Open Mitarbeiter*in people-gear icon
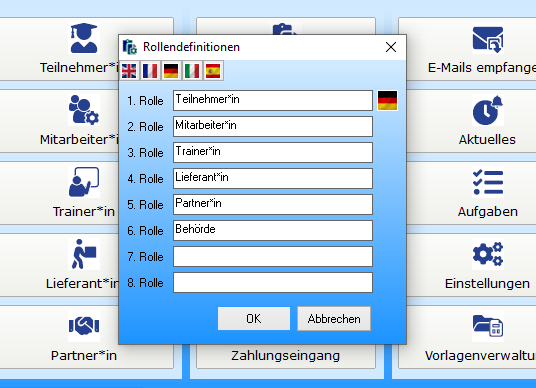536x388 pixels. tap(84, 110)
